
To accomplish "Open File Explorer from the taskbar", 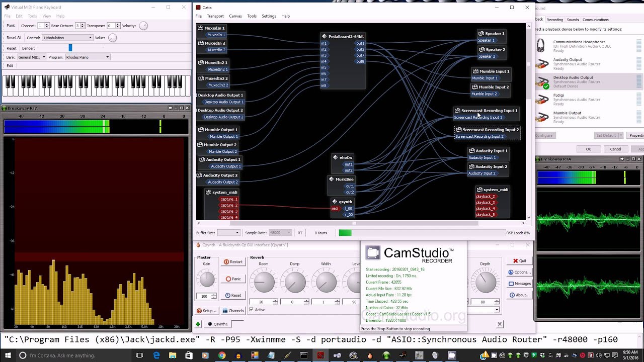I will (173, 355).
